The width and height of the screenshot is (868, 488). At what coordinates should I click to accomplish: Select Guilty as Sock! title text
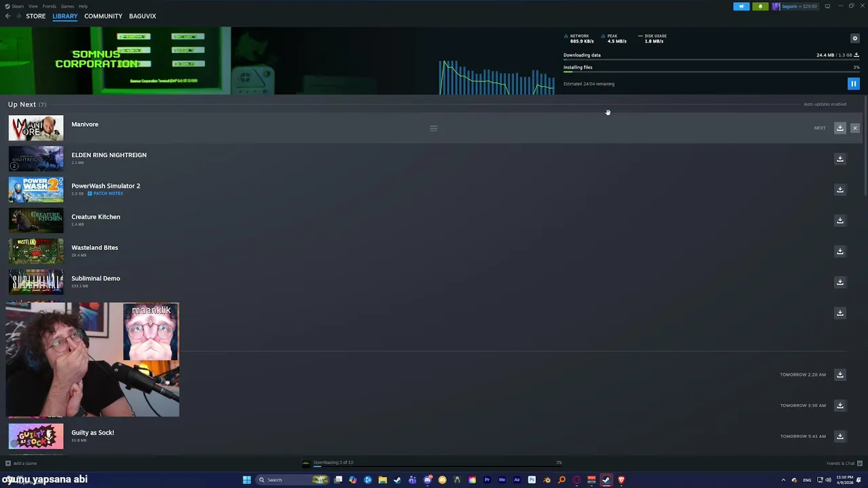coord(93,432)
